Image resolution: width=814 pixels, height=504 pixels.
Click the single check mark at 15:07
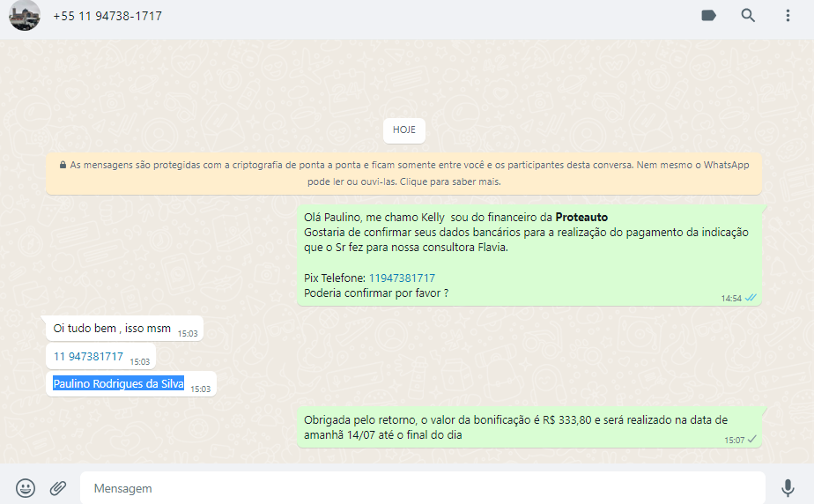coord(751,439)
